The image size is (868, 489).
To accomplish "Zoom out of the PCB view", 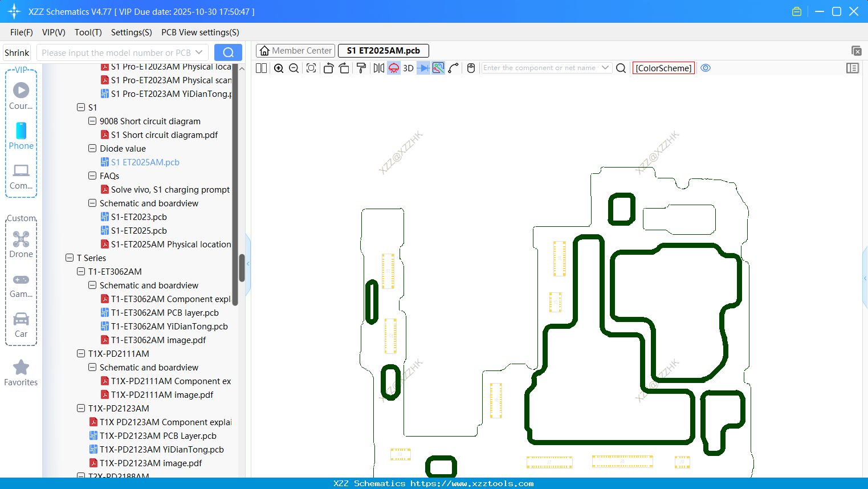I will pyautogui.click(x=294, y=68).
